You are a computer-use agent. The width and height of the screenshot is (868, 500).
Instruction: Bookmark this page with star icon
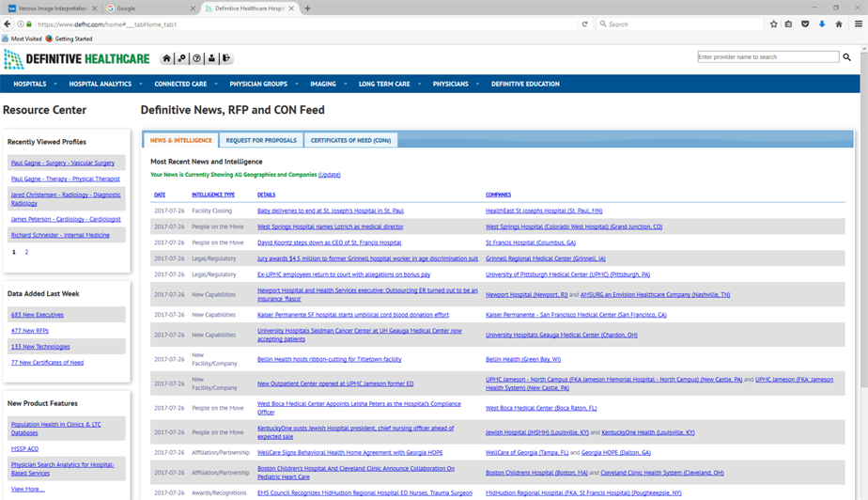tap(773, 24)
